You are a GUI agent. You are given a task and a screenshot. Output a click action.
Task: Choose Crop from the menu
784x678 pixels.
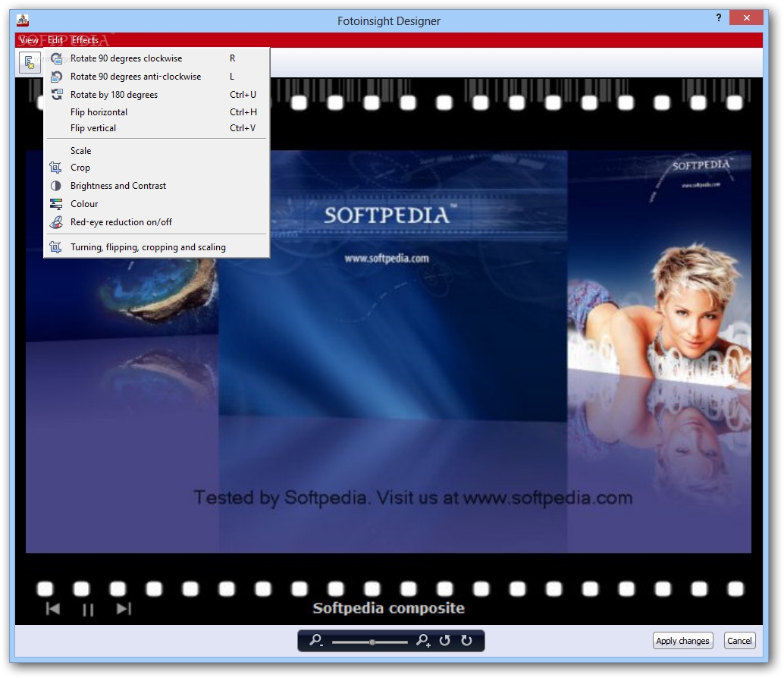coord(157,168)
